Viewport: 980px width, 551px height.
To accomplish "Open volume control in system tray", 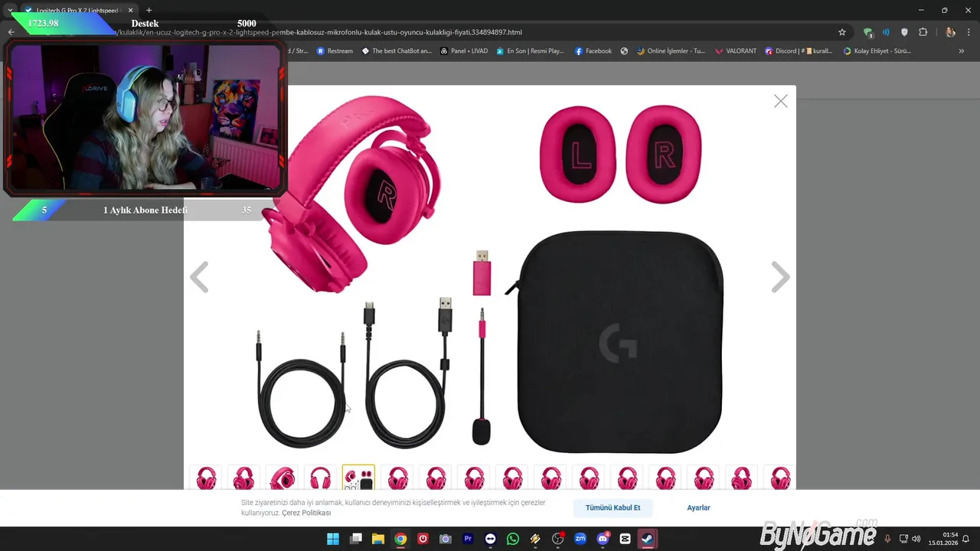I will point(916,539).
